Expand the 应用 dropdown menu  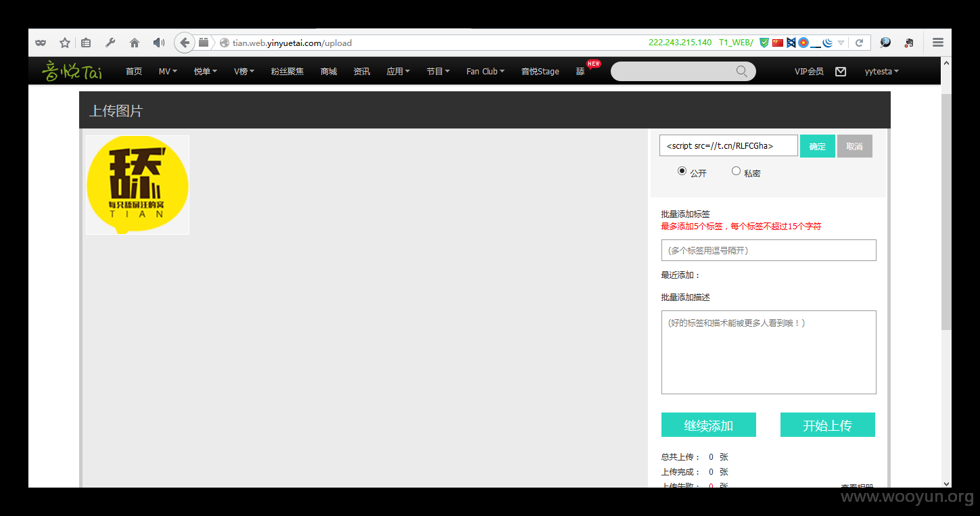[398, 71]
